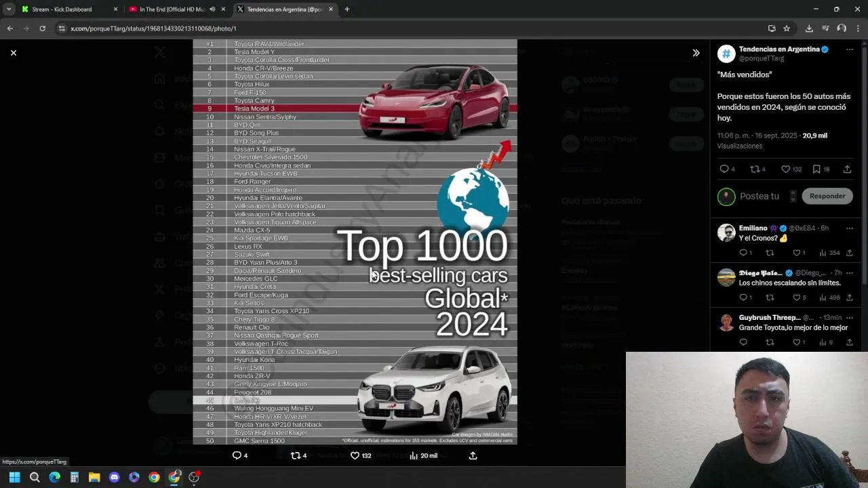Image resolution: width=868 pixels, height=488 pixels.
Task: Open more options on Diego's reply
Action: pos(849,273)
